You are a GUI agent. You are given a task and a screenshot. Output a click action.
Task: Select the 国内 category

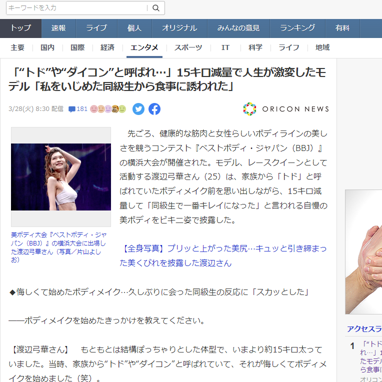tap(47, 48)
